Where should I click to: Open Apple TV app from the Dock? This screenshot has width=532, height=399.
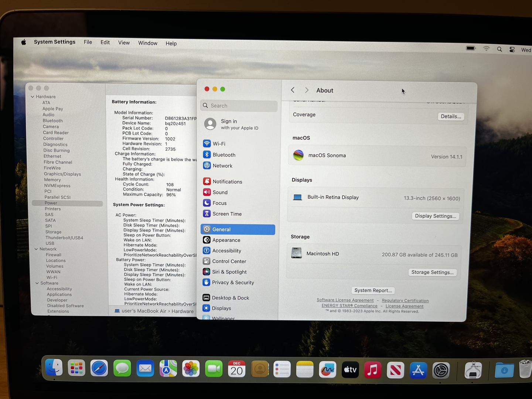pos(350,370)
